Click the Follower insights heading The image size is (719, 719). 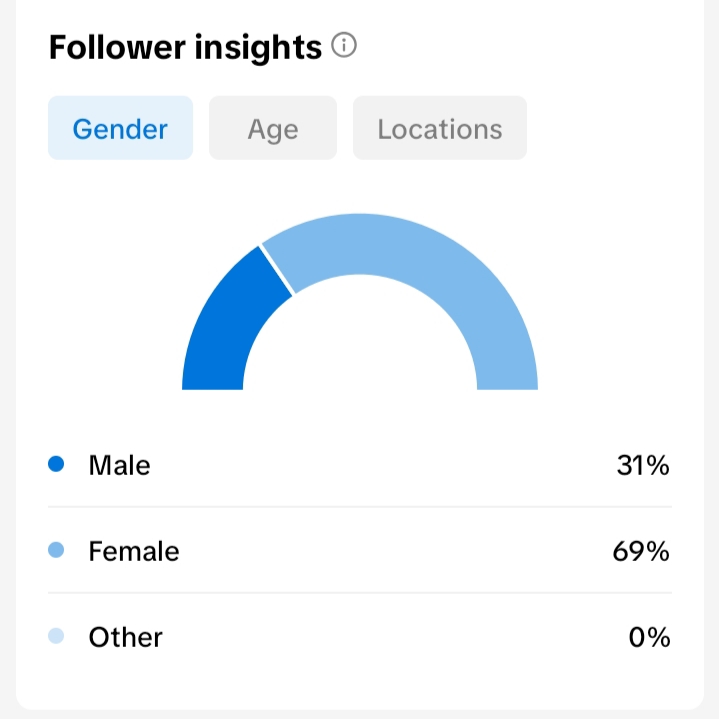pos(185,47)
